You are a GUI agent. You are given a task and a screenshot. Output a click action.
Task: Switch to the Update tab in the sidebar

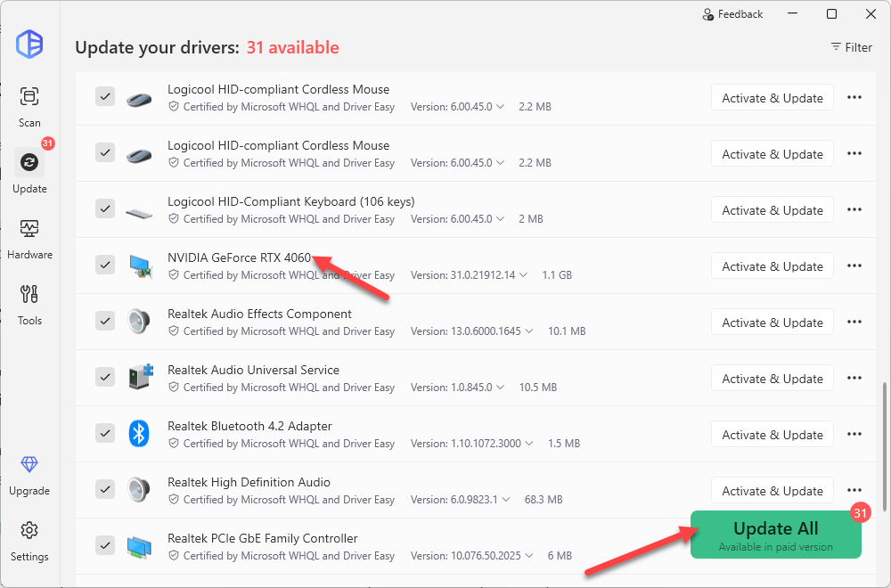(x=29, y=171)
